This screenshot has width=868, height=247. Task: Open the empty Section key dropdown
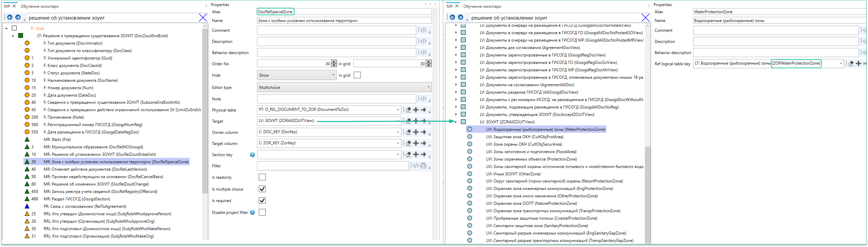[329, 154]
